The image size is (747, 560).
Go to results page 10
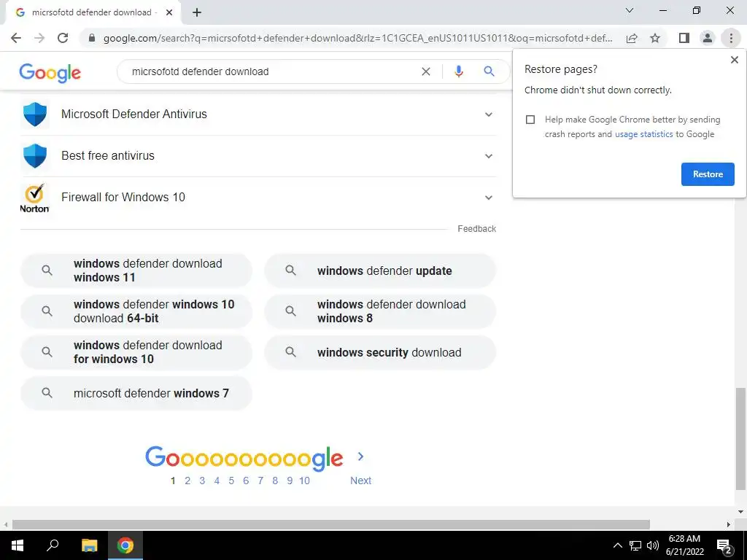click(x=304, y=481)
